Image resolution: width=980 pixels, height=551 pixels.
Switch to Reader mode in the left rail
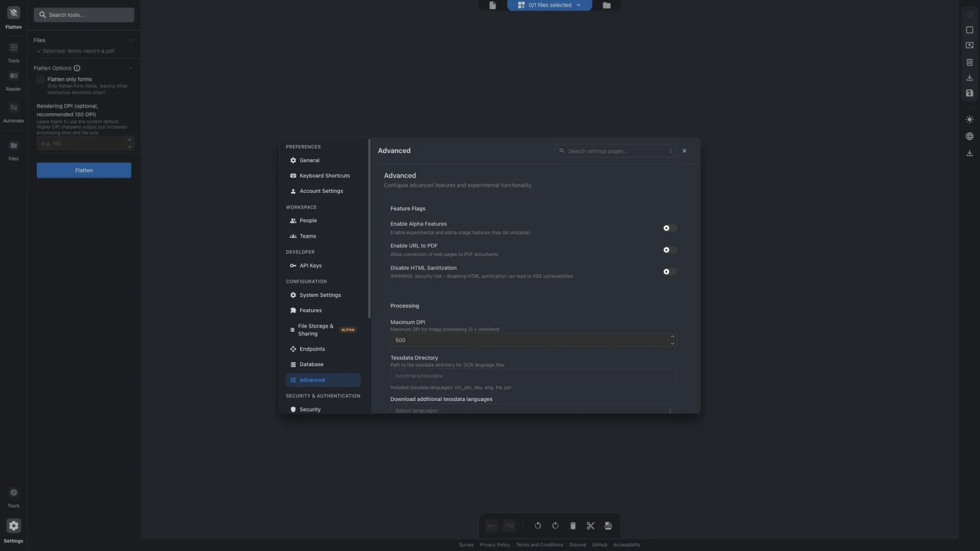[13, 81]
